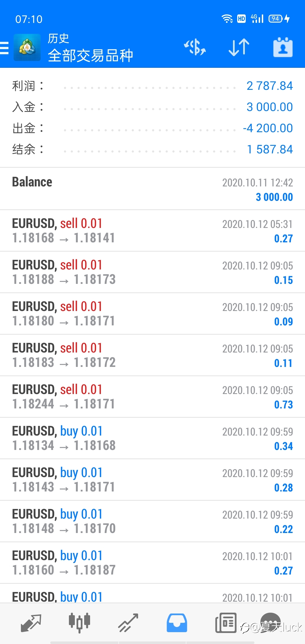Open EURUSD buy trade with 0.34 profit
305x644 pixels.
coord(152,438)
